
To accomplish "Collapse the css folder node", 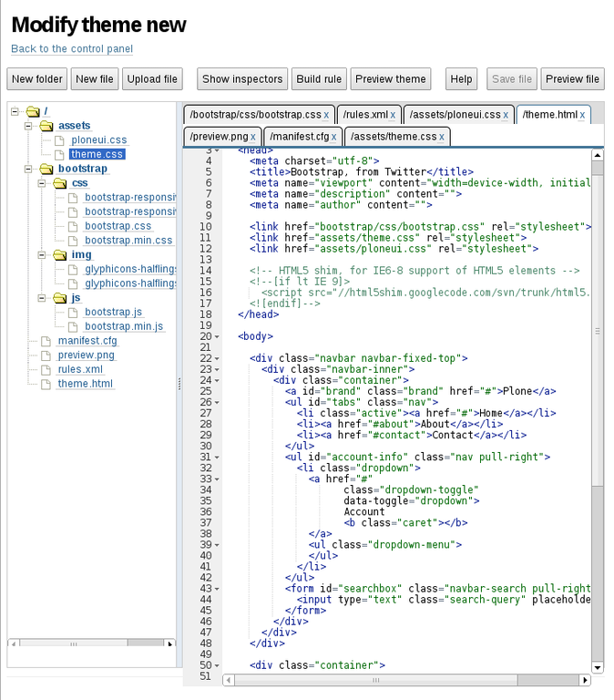I will [42, 183].
